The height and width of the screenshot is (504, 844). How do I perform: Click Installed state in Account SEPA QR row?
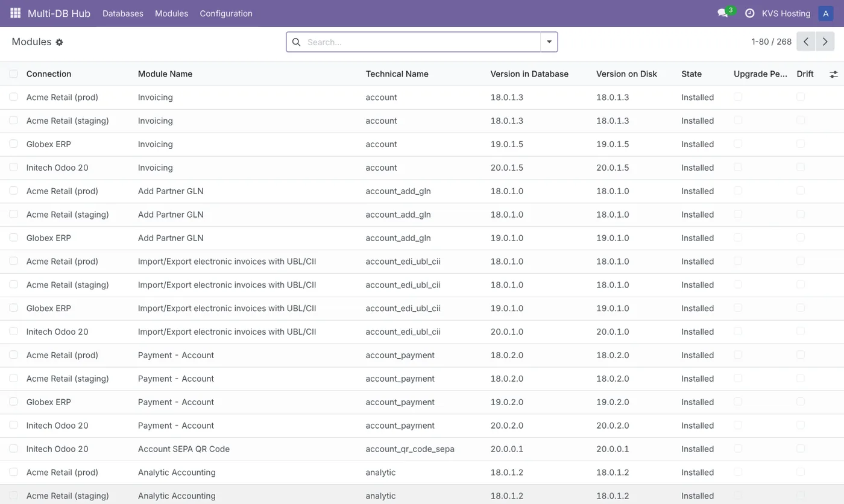698,449
